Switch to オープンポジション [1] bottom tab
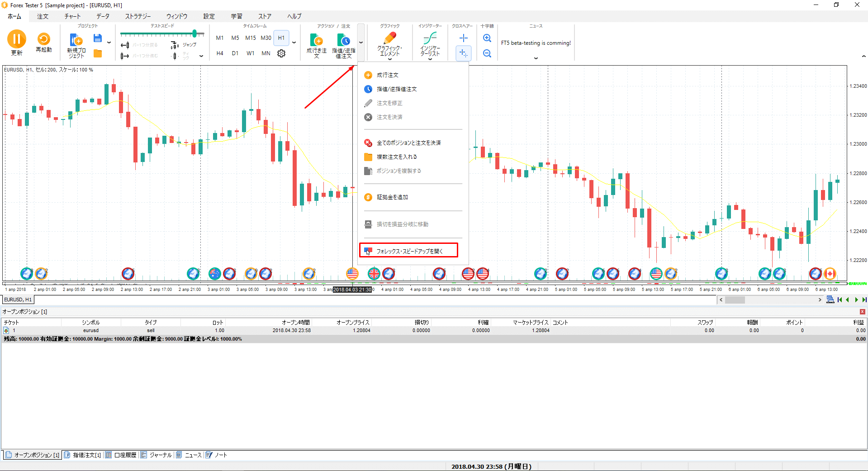 (33, 455)
